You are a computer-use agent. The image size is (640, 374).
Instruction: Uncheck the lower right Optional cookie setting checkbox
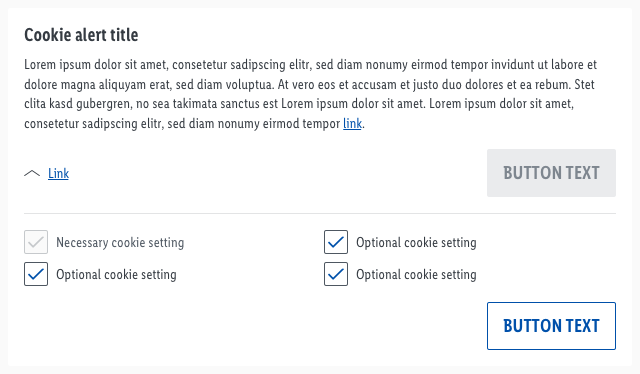click(336, 274)
